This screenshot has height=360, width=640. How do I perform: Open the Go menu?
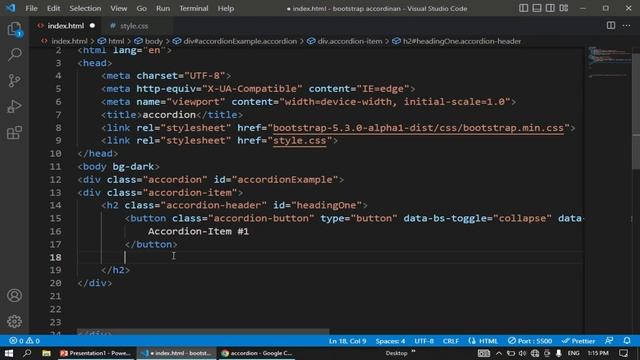coord(141,8)
